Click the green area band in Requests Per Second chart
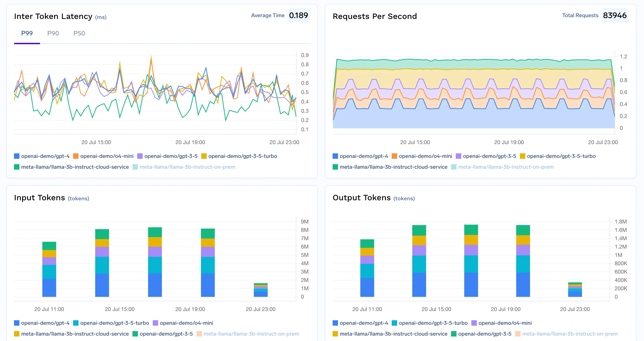This screenshot has height=341, width=644. [475, 65]
